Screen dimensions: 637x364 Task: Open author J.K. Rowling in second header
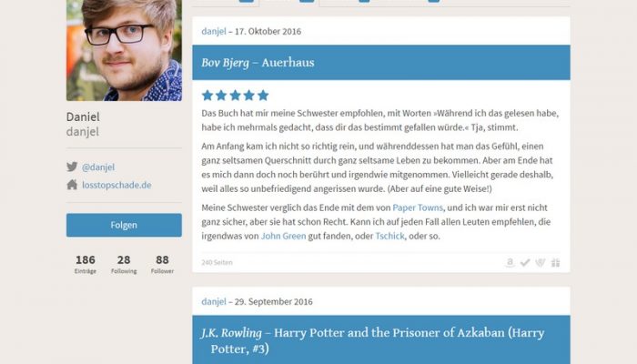231,333
